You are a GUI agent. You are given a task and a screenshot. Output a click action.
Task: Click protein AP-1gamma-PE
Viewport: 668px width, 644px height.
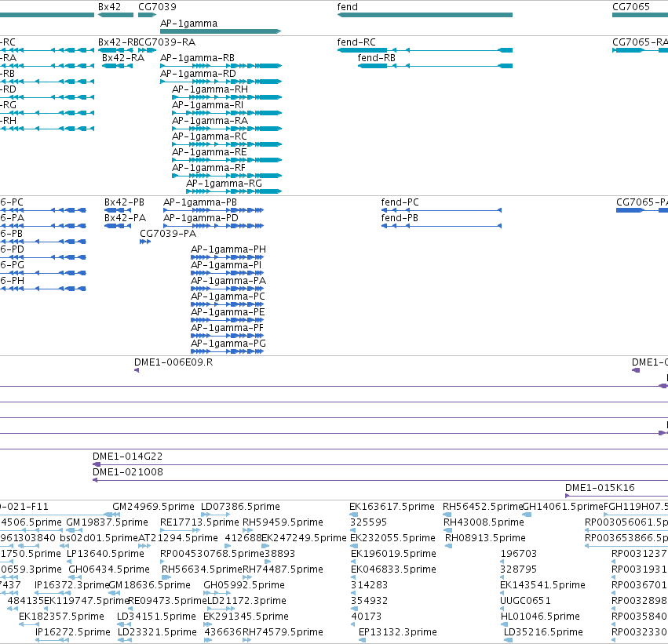[228, 312]
